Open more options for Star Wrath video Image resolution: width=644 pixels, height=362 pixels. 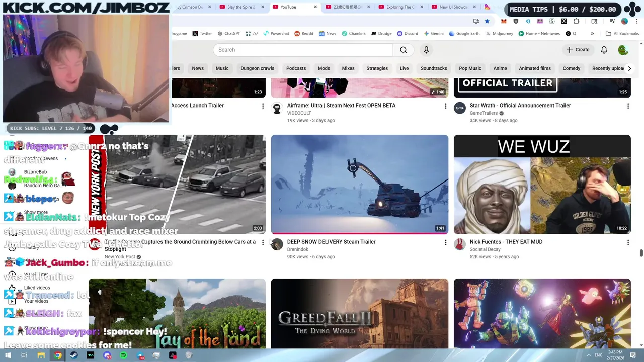[x=628, y=106]
